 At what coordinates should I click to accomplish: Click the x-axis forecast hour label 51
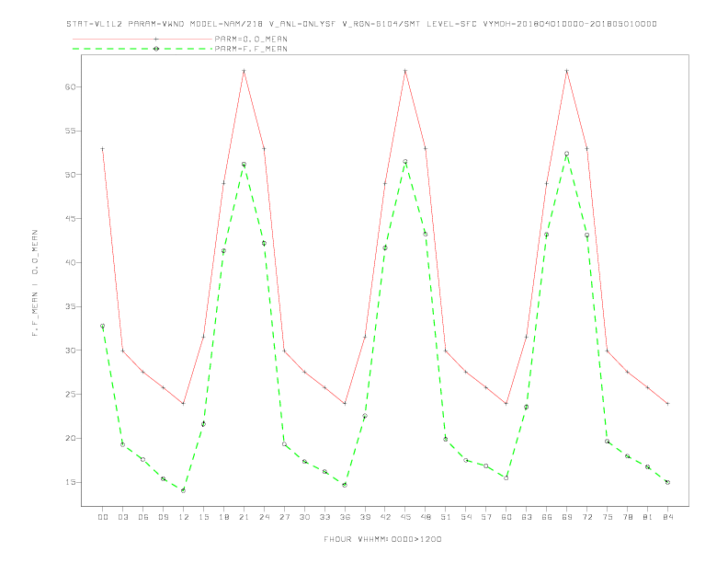(446, 517)
